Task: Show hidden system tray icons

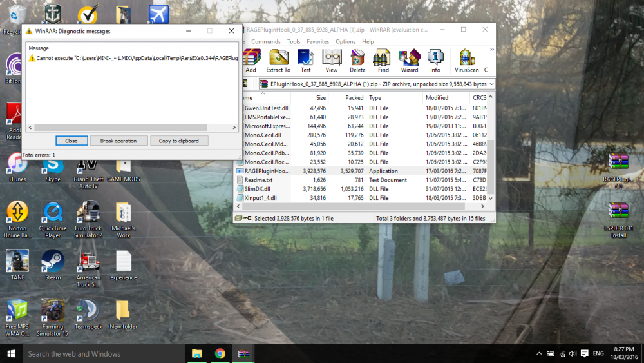Action: (x=539, y=353)
